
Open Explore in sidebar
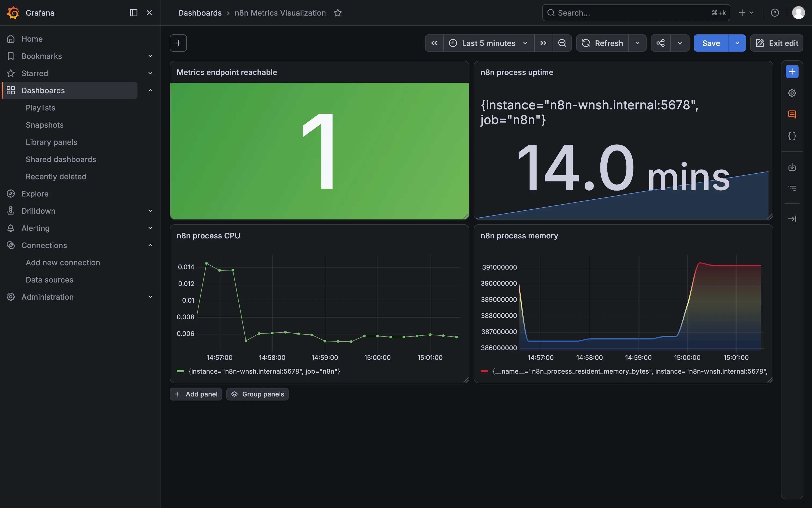pos(35,194)
